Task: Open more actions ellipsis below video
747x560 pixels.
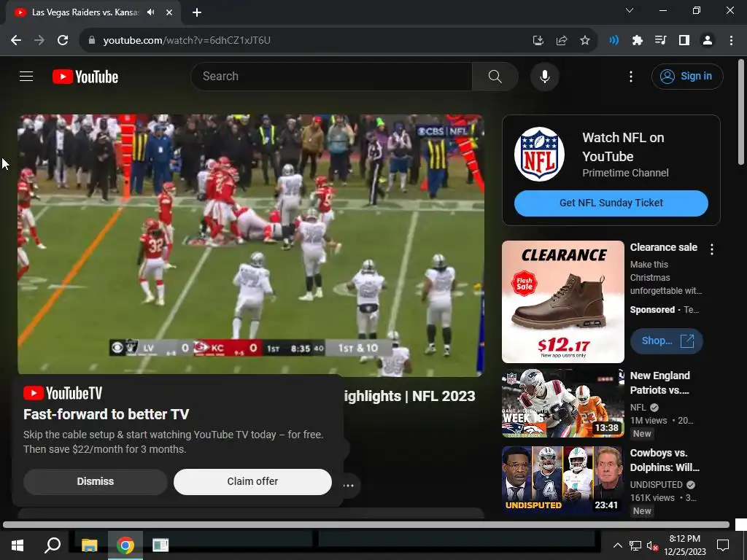Action: point(349,486)
